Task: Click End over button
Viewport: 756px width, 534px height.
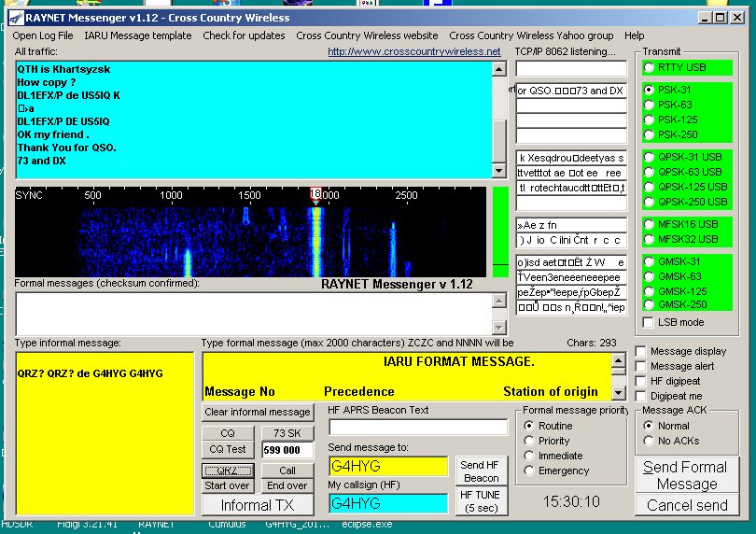Action: tap(287, 485)
